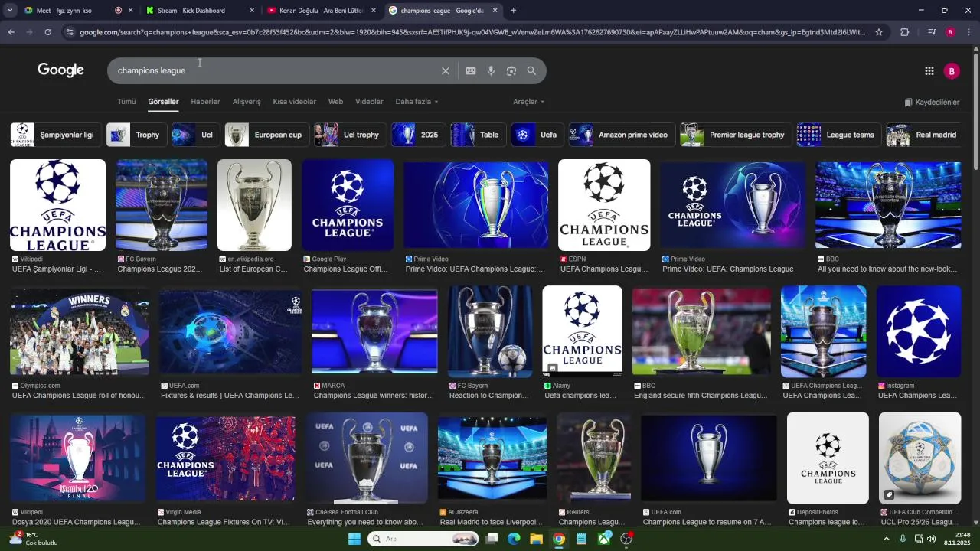Open Microsoft Edge from the taskbar
The image size is (980, 551).
(x=514, y=539)
